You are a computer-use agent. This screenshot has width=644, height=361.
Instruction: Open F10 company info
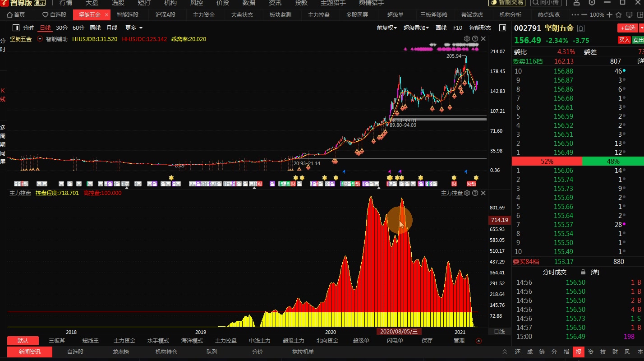pos(458,28)
